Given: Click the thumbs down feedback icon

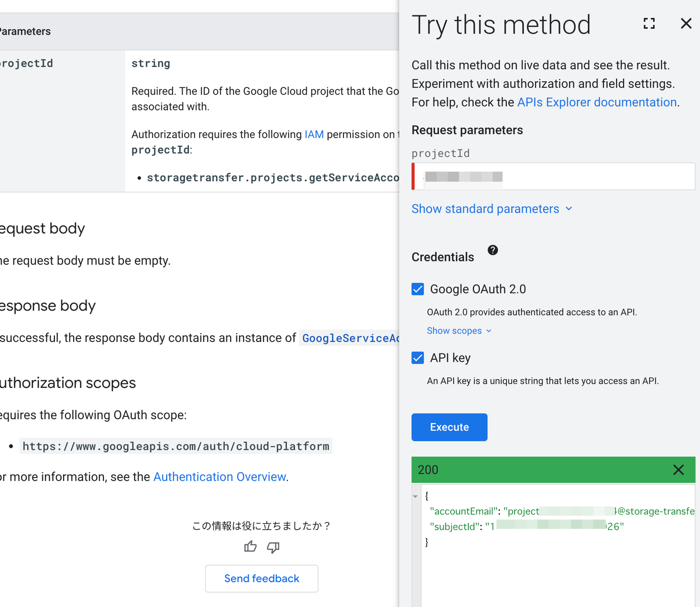Looking at the screenshot, I should 273,546.
